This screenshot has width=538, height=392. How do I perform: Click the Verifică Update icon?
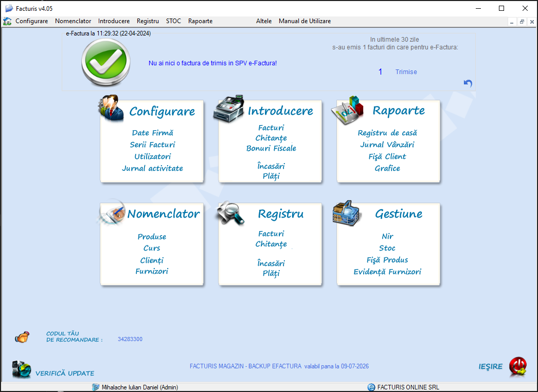[x=22, y=369]
